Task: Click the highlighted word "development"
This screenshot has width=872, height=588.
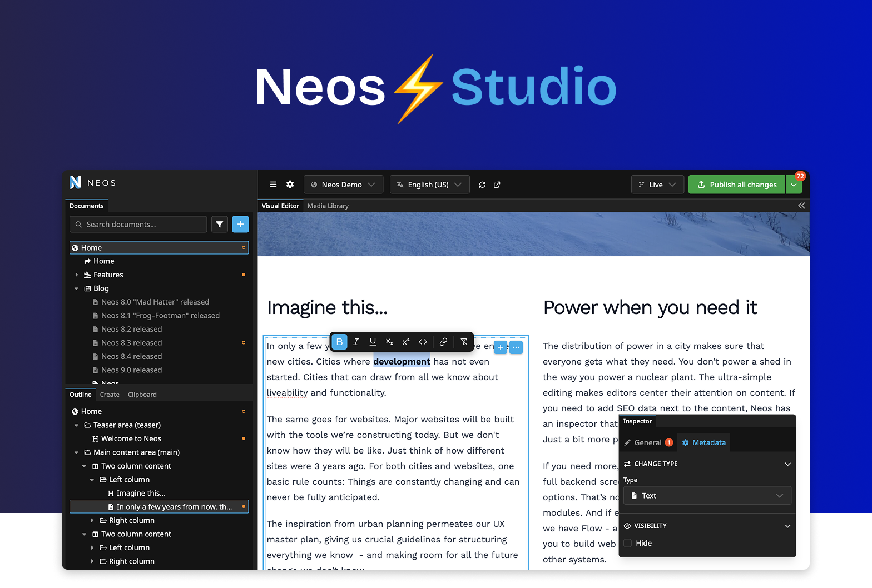Action: pos(402,362)
